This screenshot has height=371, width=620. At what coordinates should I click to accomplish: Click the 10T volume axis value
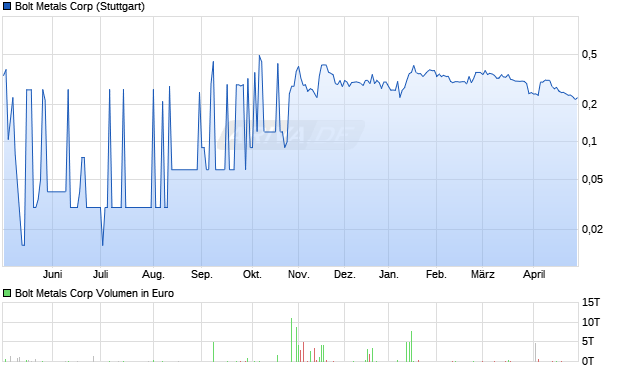[x=591, y=322]
